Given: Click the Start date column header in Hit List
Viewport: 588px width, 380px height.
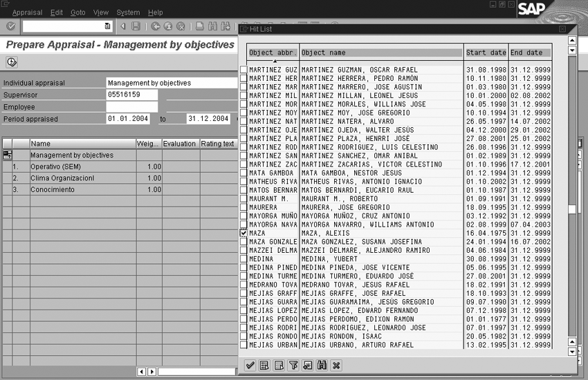Looking at the screenshot, I should [486, 53].
